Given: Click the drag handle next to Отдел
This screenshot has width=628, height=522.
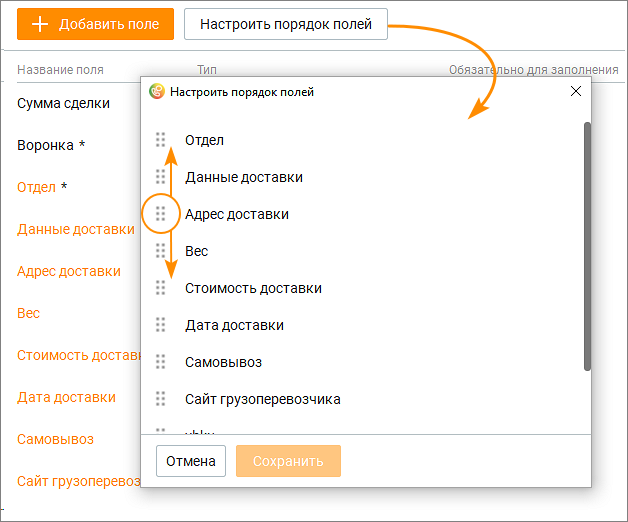Looking at the screenshot, I should tap(161, 140).
